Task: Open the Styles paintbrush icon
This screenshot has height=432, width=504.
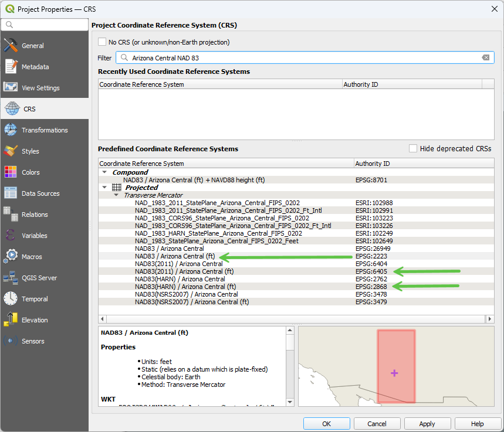Action: (11, 151)
